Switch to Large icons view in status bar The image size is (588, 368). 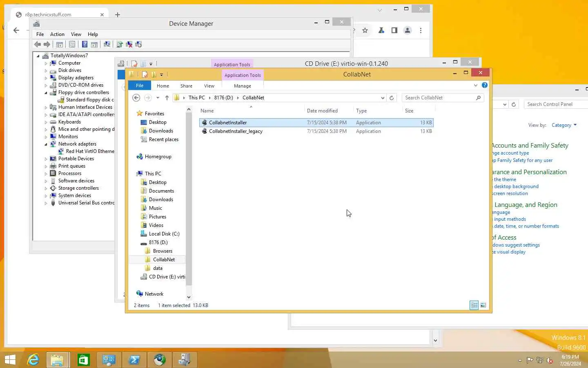tap(483, 305)
